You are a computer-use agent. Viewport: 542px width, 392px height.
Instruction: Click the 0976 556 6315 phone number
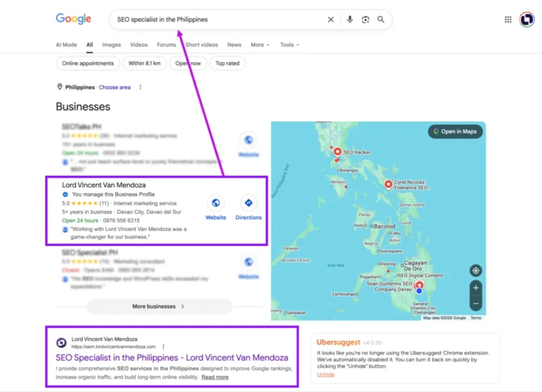click(x=121, y=221)
